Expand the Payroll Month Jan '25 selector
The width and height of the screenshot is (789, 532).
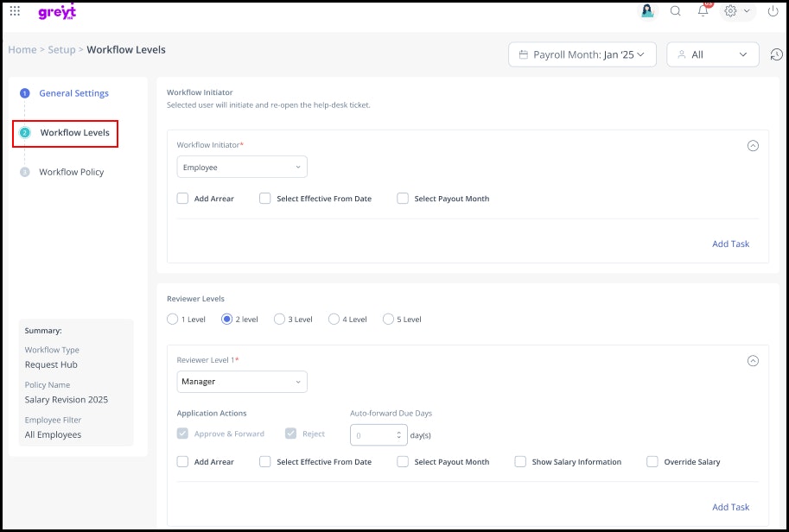coord(582,54)
